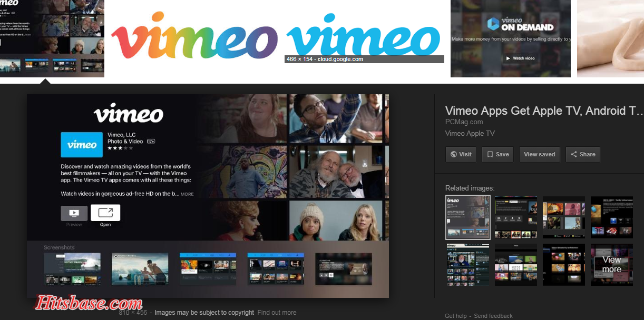Image resolution: width=644 pixels, height=320 pixels.
Task: Click the globe icon in Visit button
Action: 453,154
